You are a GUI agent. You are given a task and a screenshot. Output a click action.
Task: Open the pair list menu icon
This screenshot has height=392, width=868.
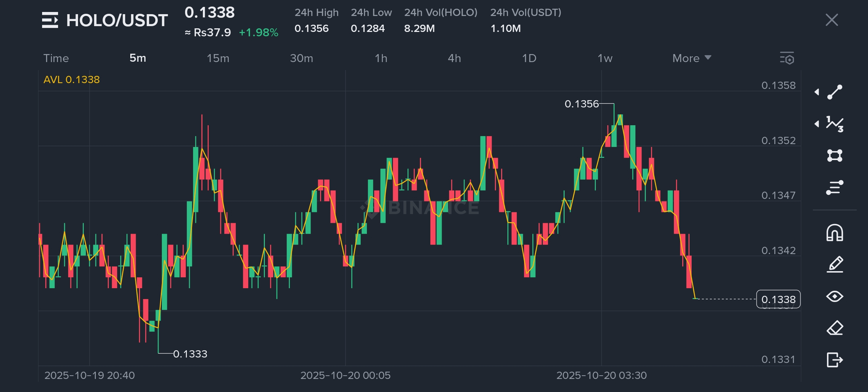(x=50, y=20)
